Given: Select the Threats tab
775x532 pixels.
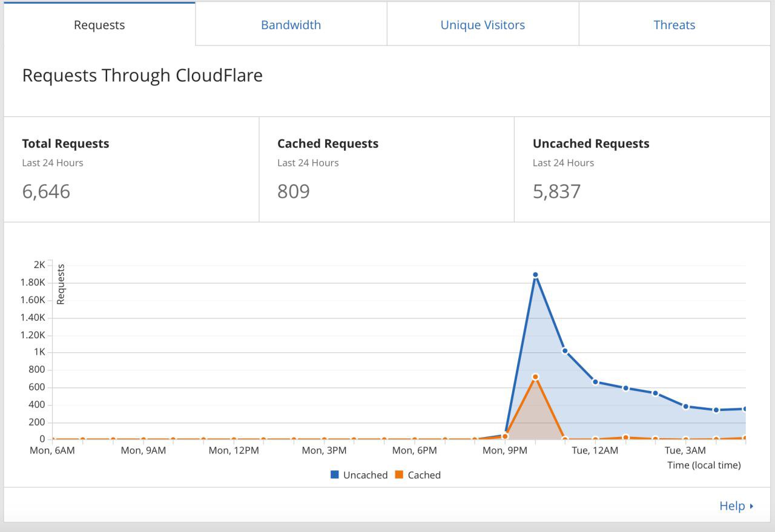Looking at the screenshot, I should (x=674, y=25).
